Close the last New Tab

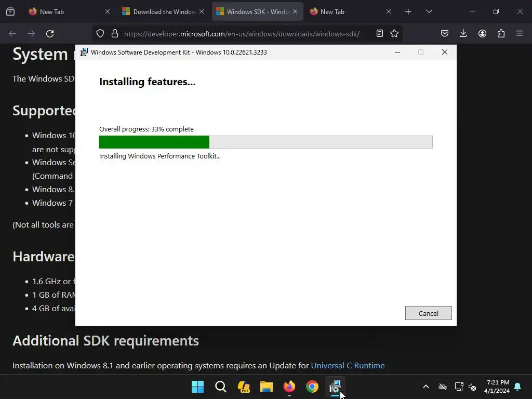pyautogui.click(x=389, y=11)
